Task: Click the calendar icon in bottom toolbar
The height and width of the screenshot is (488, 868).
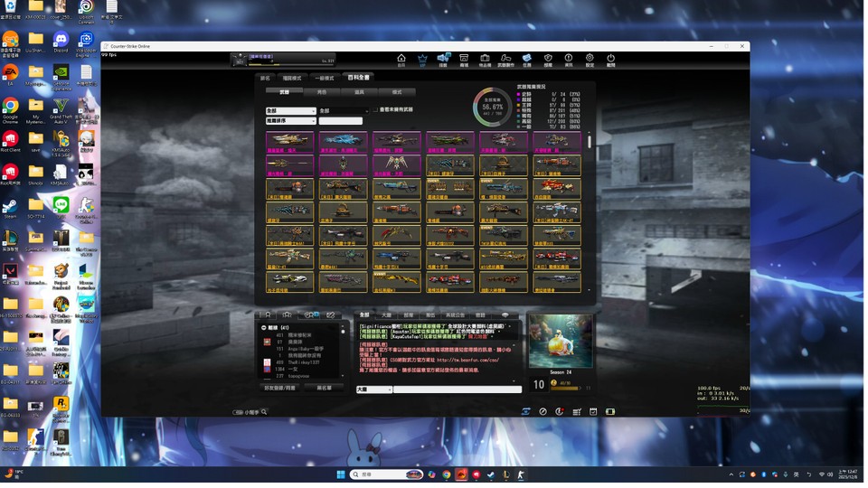Action: (593, 411)
